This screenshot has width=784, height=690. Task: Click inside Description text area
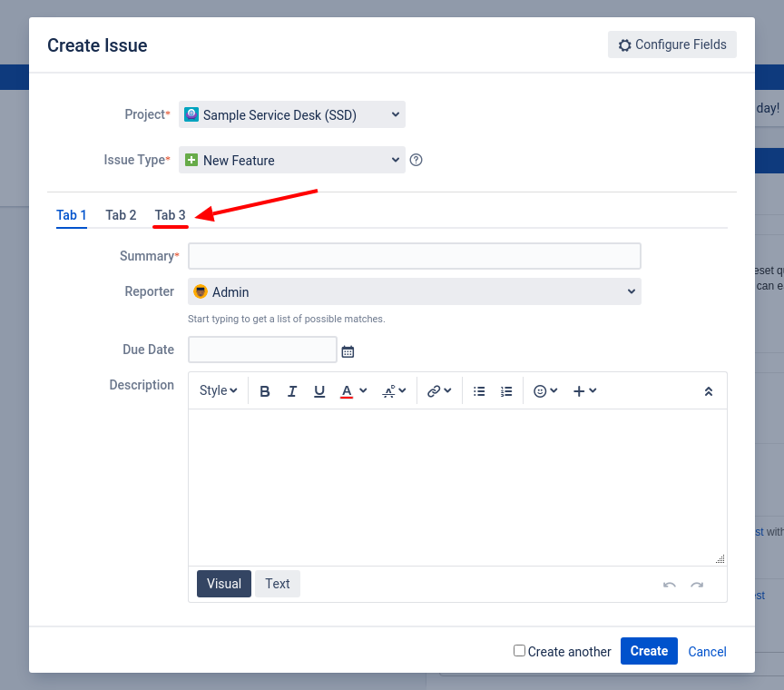click(457, 488)
